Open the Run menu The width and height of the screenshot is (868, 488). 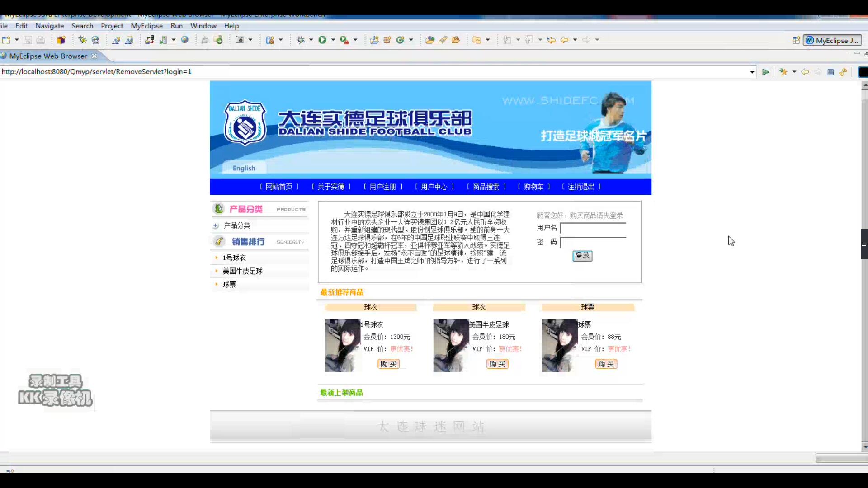(176, 26)
